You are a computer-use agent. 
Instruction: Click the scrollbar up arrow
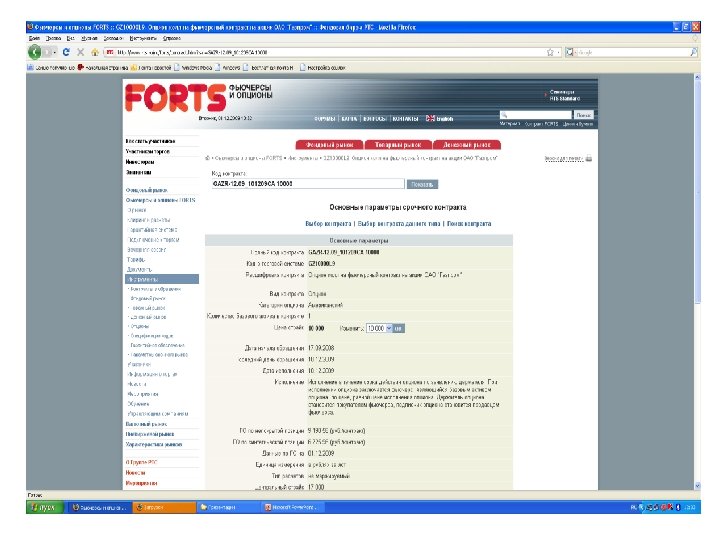(x=698, y=78)
